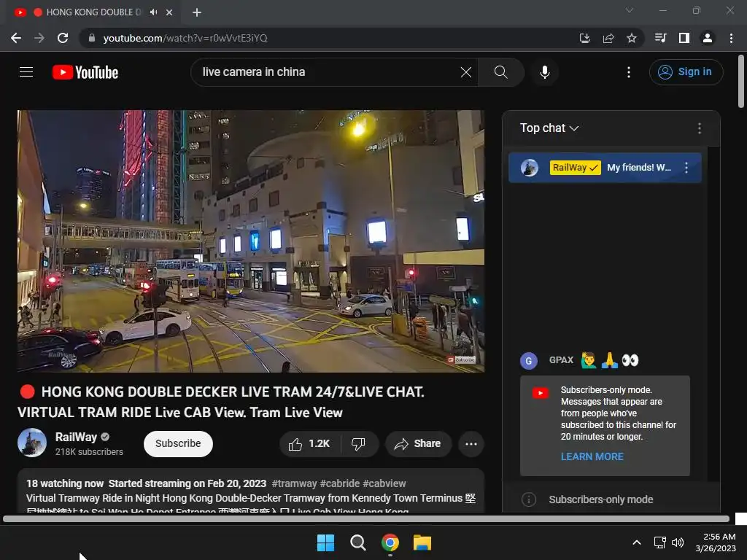The image size is (747, 560).
Task: Click the tab search chevron
Action: click(630, 10)
